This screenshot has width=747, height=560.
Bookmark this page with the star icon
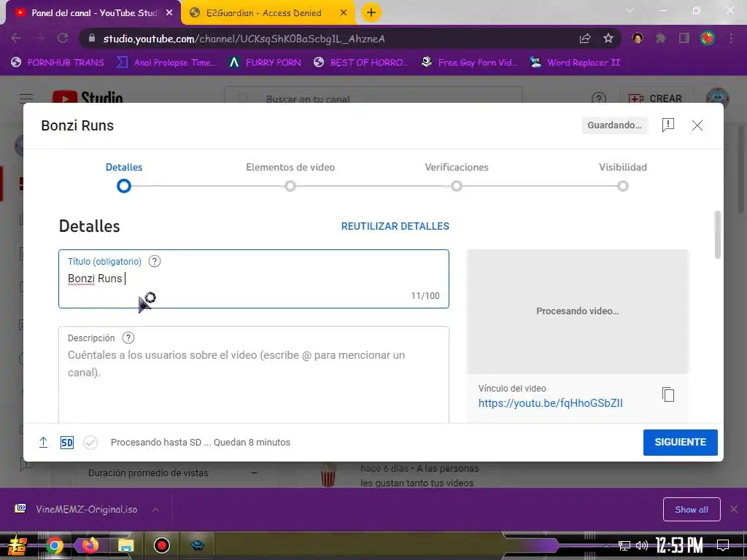(608, 39)
